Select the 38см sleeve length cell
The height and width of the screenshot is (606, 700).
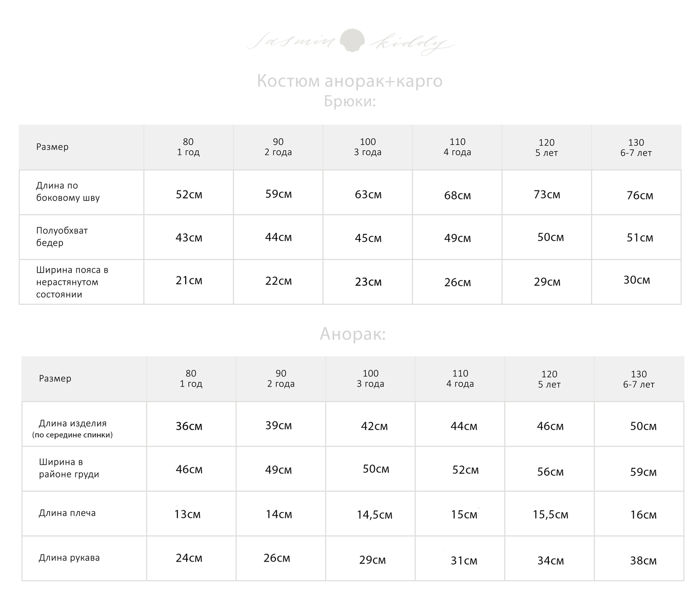(x=643, y=561)
